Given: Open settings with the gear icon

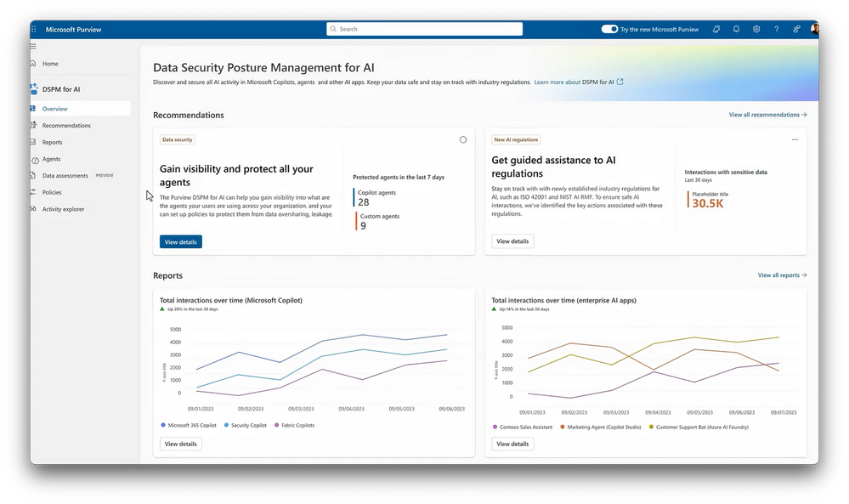Looking at the screenshot, I should coord(756,29).
